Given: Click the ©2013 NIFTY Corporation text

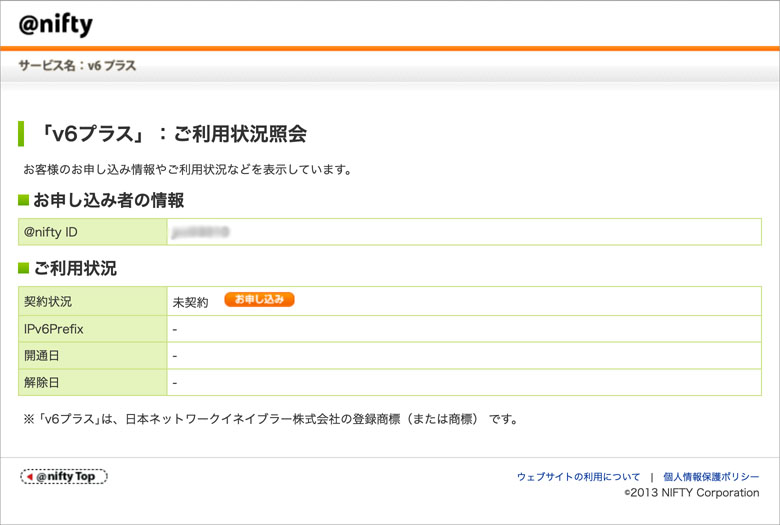Looking at the screenshot, I should pos(692,493).
